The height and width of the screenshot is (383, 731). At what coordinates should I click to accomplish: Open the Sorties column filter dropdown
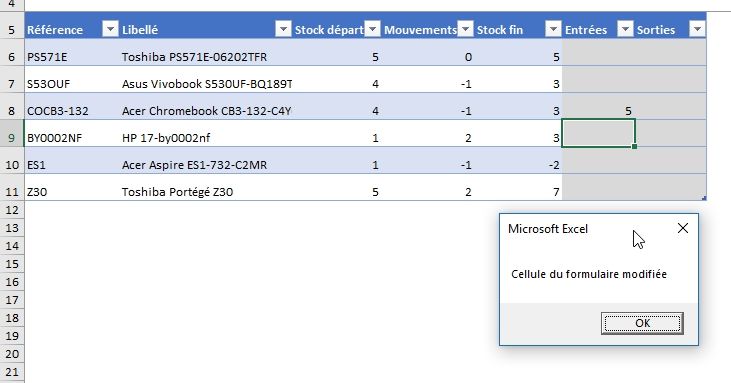coord(697,29)
